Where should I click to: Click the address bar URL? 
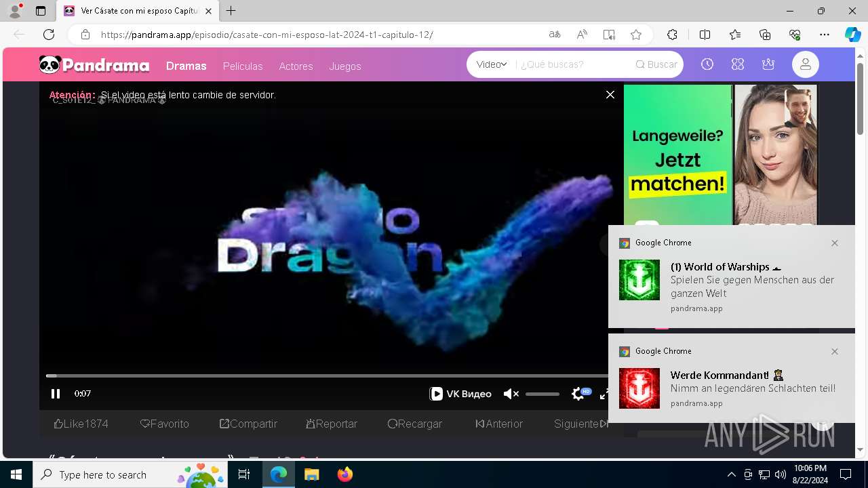(x=267, y=35)
